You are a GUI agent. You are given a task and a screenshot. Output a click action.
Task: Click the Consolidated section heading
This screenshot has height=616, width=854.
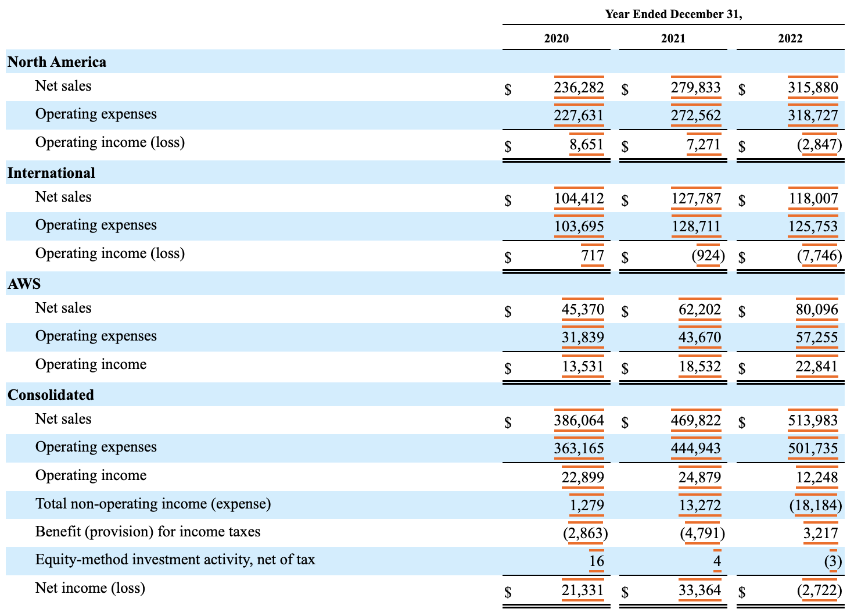51,395
